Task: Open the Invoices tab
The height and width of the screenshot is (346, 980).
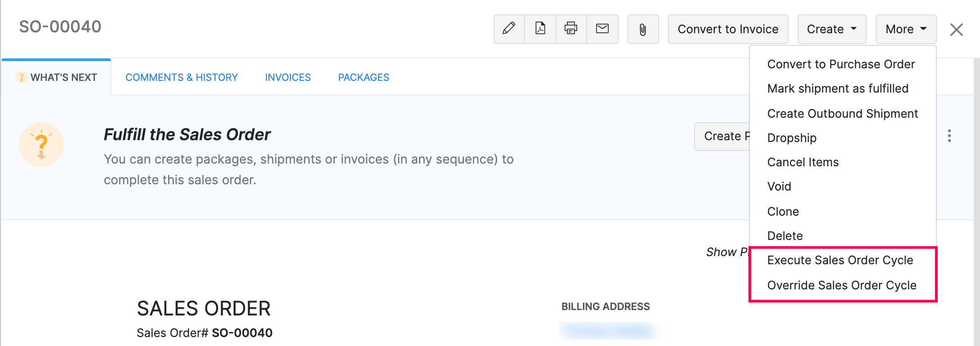Action: tap(288, 77)
